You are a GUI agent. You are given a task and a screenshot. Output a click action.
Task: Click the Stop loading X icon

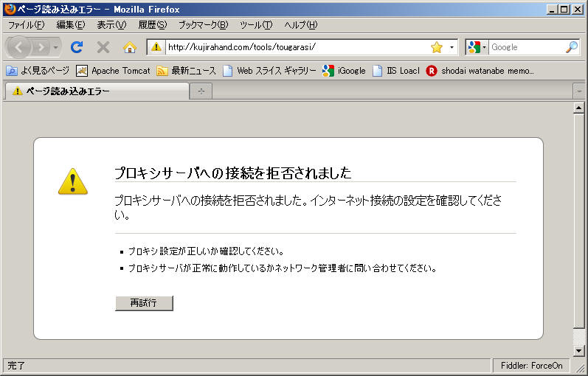103,47
